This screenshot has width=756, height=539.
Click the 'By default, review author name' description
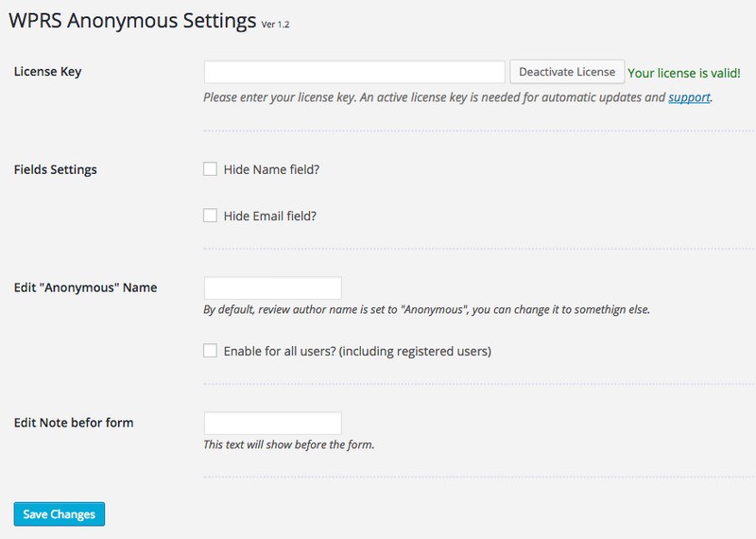pyautogui.click(x=427, y=309)
